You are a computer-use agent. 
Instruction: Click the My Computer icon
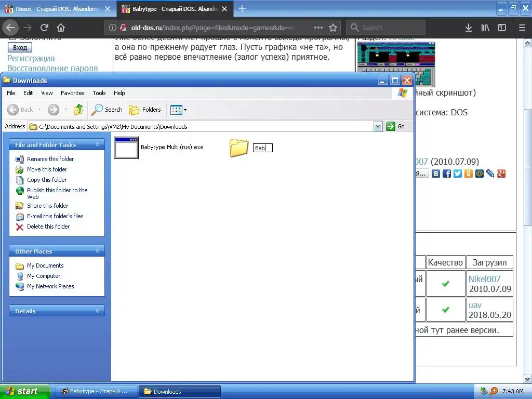point(20,276)
